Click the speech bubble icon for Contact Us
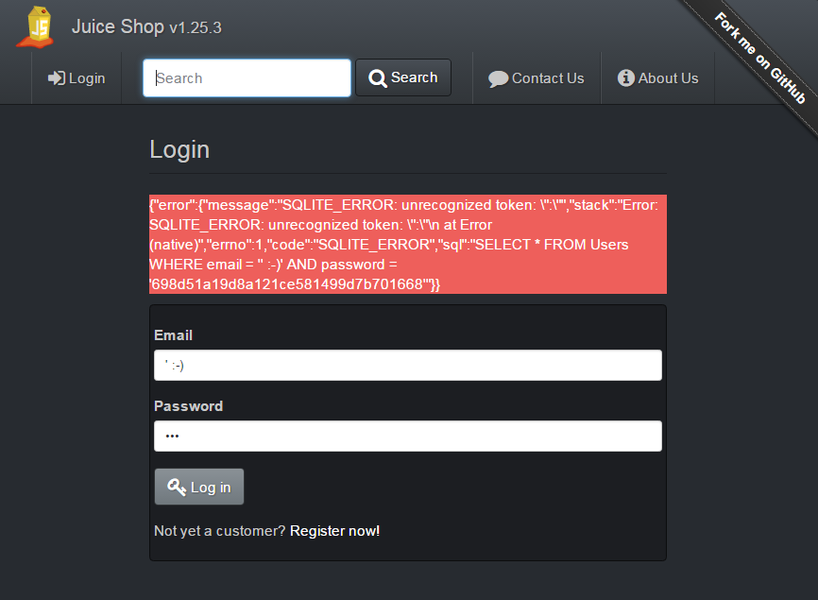Viewport: 818px width, 600px height. 498,79
